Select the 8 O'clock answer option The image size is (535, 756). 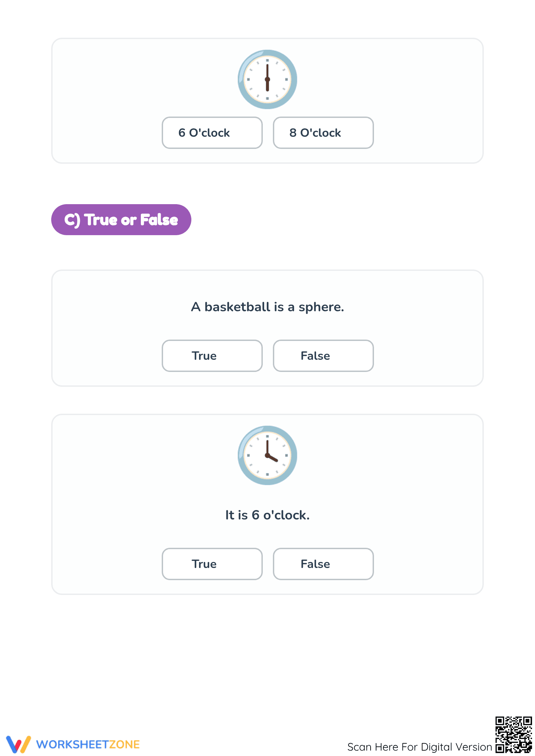pos(323,133)
